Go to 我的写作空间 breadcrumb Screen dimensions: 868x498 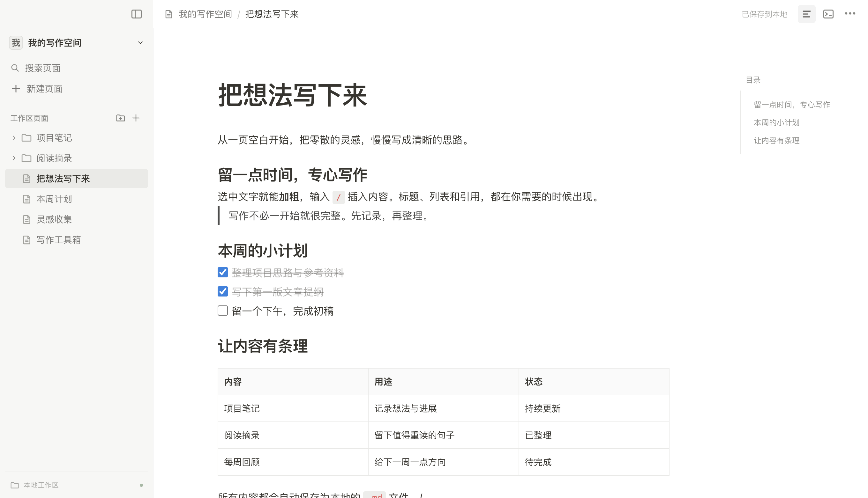coord(206,14)
